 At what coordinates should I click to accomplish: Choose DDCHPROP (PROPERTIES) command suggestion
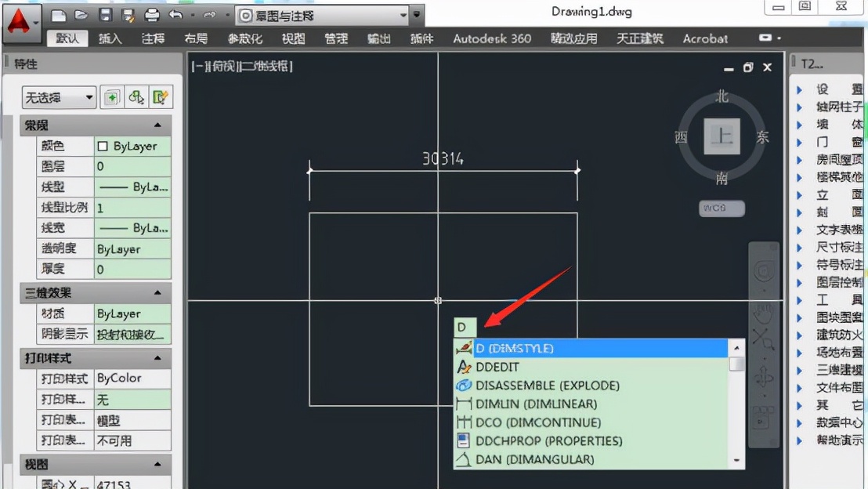(x=591, y=440)
